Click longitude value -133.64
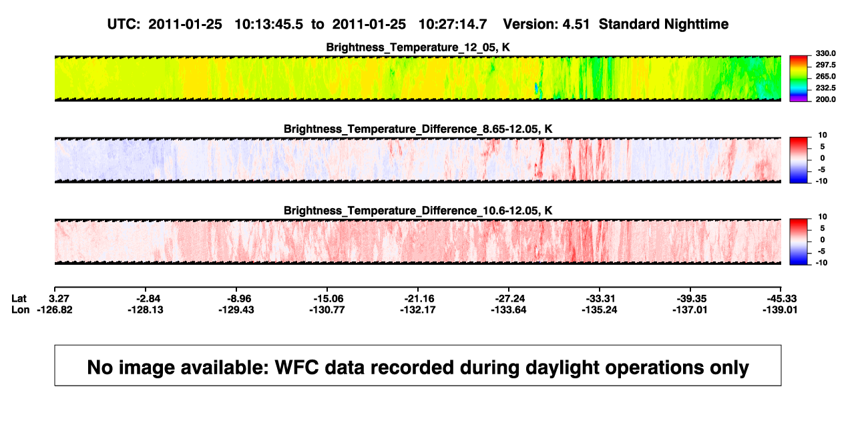Image resolution: width=868 pixels, height=445 pixels. point(509,310)
